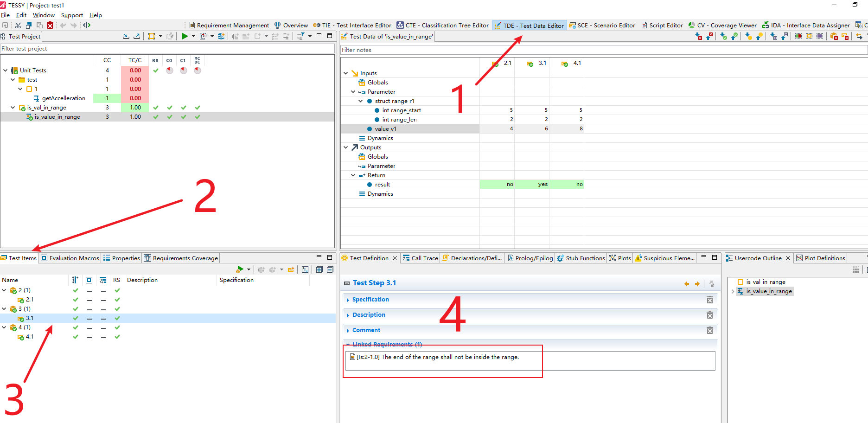Open the Execute Test dropdown arrow
Viewport: 868px width, 423px height.
[x=192, y=36]
